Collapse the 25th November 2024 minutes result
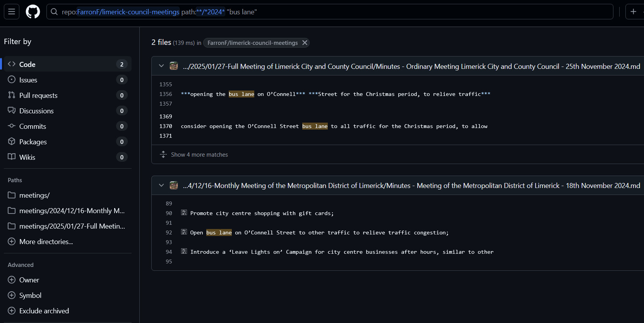Screen dimensions: 644x323 [161, 66]
